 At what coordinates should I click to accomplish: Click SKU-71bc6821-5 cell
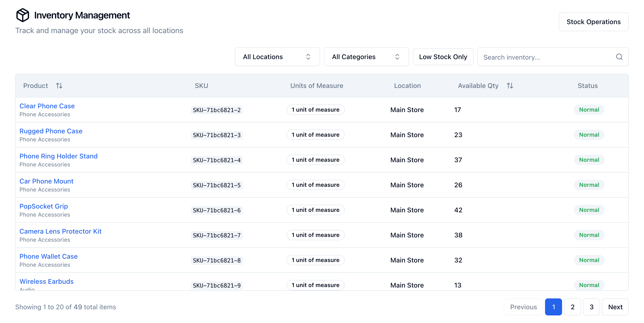(217, 185)
